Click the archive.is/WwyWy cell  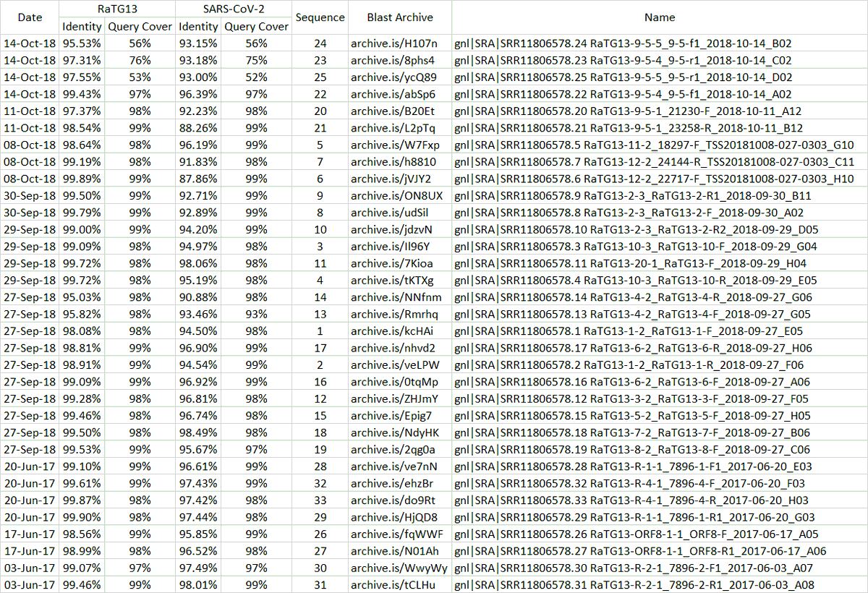[400, 568]
